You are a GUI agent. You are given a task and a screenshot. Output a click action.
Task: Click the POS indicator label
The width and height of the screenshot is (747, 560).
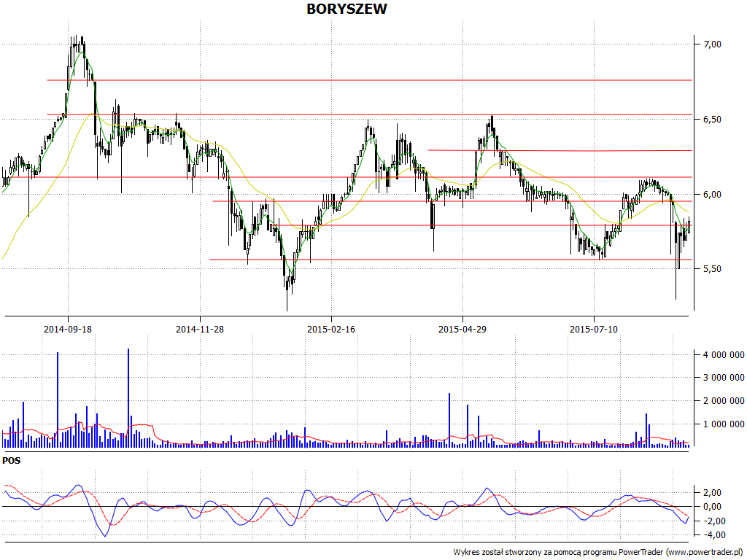12,461
